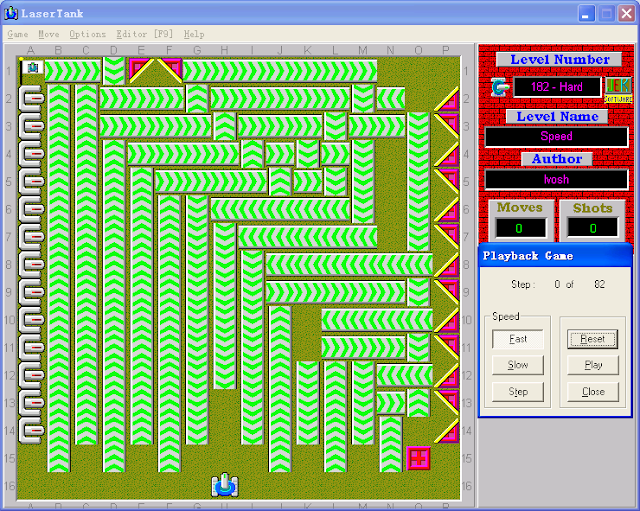Open the Game menu

(18, 34)
